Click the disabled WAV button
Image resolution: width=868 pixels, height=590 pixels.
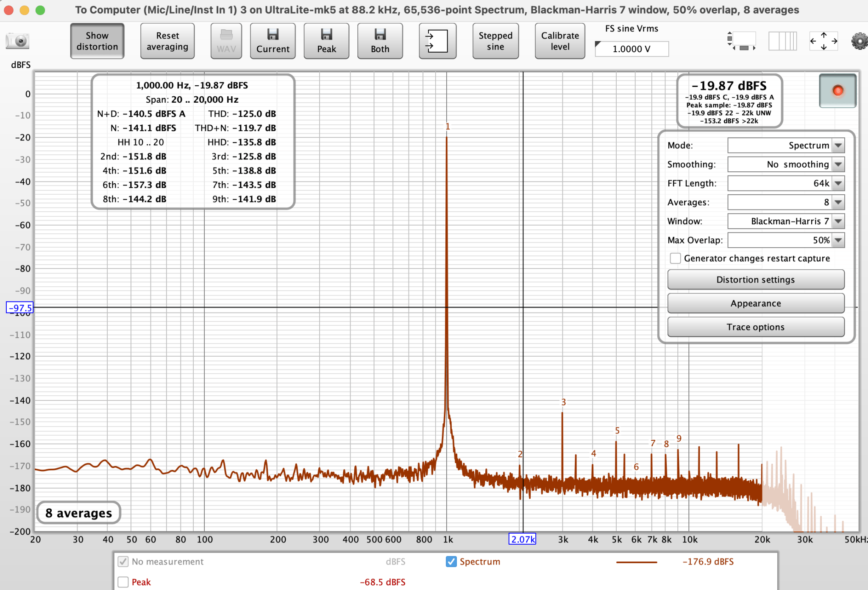[226, 41]
